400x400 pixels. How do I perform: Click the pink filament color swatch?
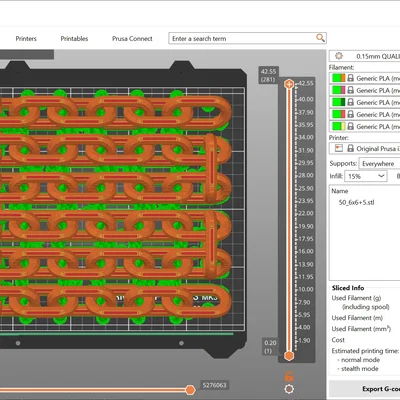click(339, 90)
